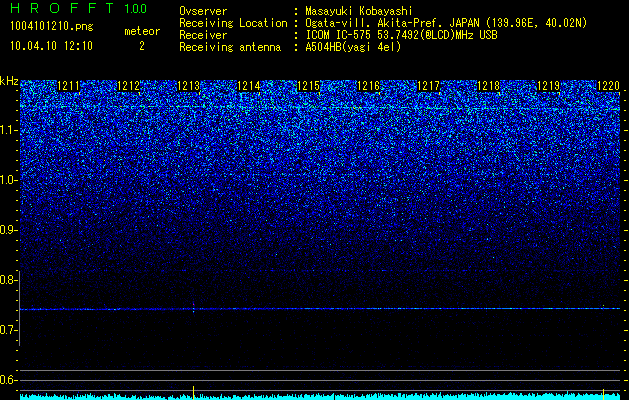Click the yellow meteor marker below 1213
Viewport: 629px width, 400px height.
[193, 392]
